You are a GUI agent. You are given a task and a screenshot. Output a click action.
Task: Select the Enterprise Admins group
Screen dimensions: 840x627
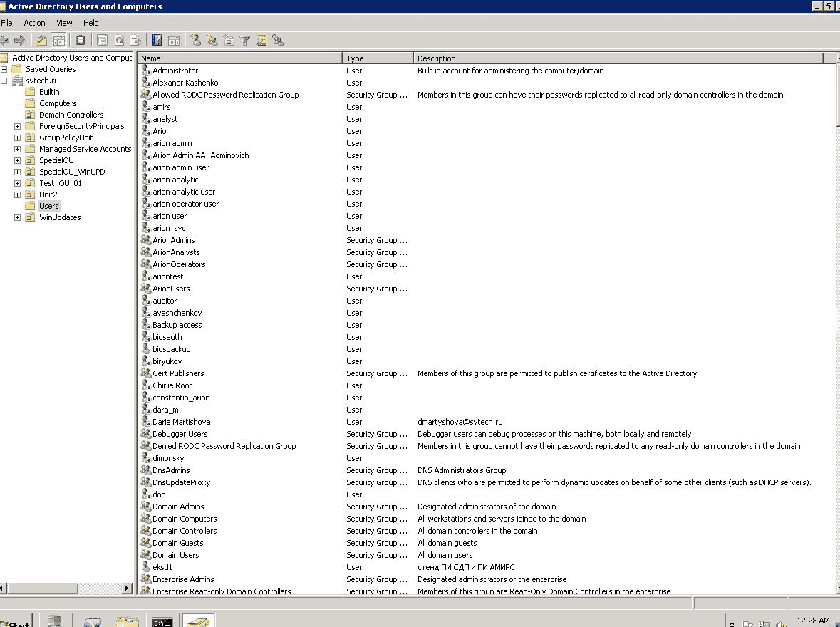coord(183,579)
